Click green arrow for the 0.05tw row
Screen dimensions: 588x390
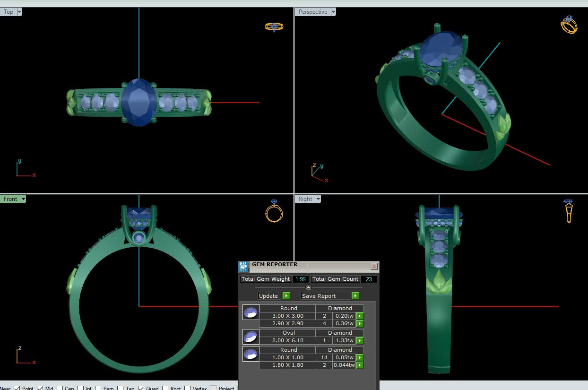coord(359,357)
